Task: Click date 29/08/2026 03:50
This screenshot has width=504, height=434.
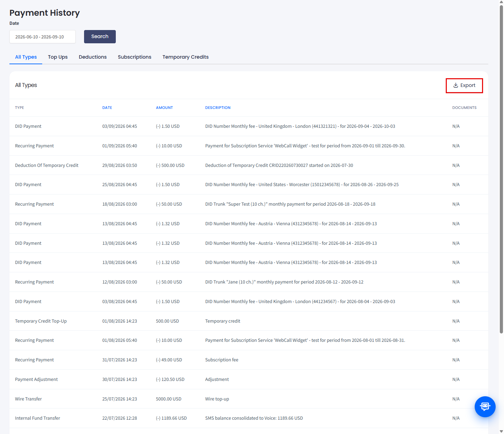Action: pyautogui.click(x=120, y=165)
